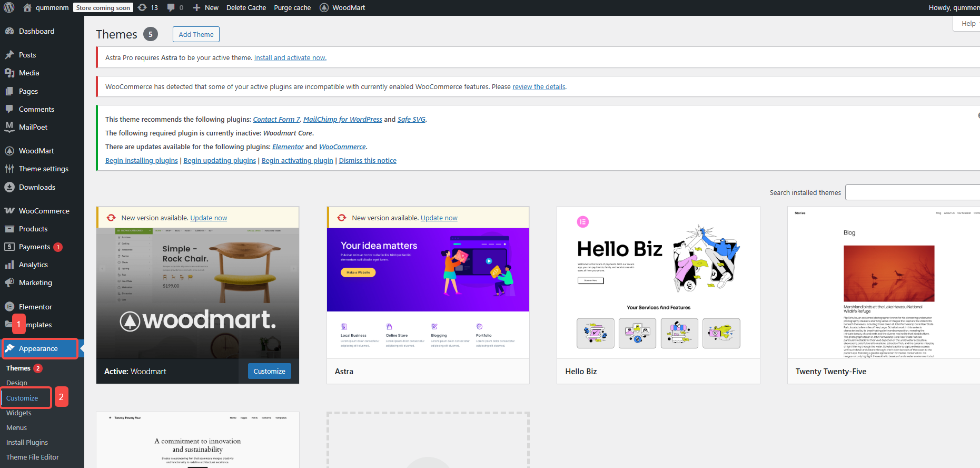Click Update now link for Astra theme
The width and height of the screenshot is (980, 468).
(439, 218)
